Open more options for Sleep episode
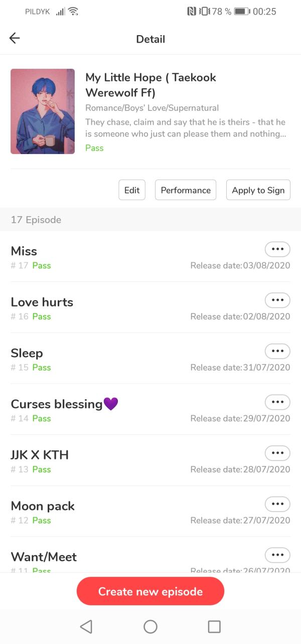The width and height of the screenshot is (301, 644). click(277, 351)
